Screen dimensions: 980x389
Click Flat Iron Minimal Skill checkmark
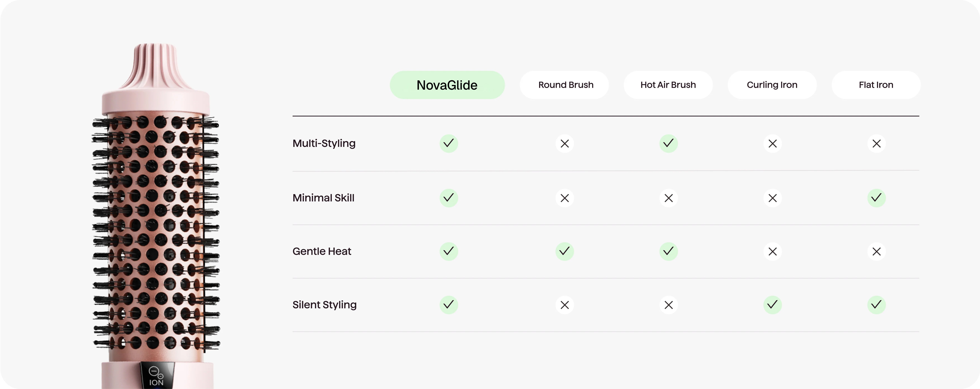(x=876, y=198)
